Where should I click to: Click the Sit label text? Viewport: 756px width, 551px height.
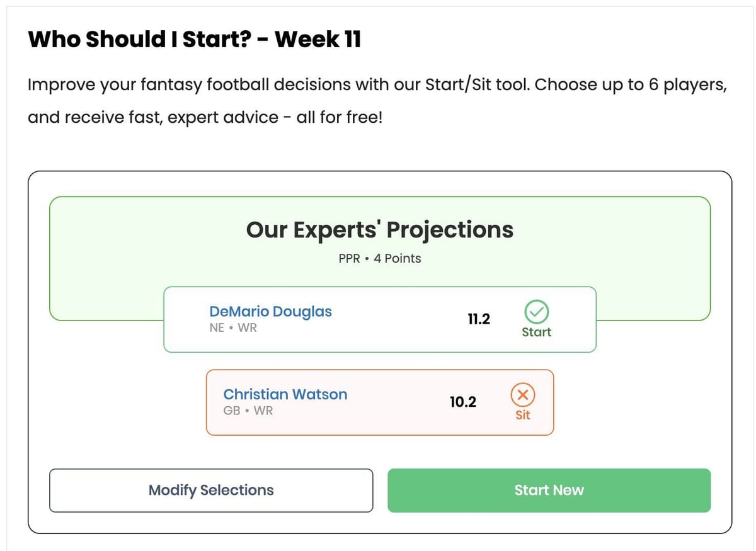(x=522, y=415)
